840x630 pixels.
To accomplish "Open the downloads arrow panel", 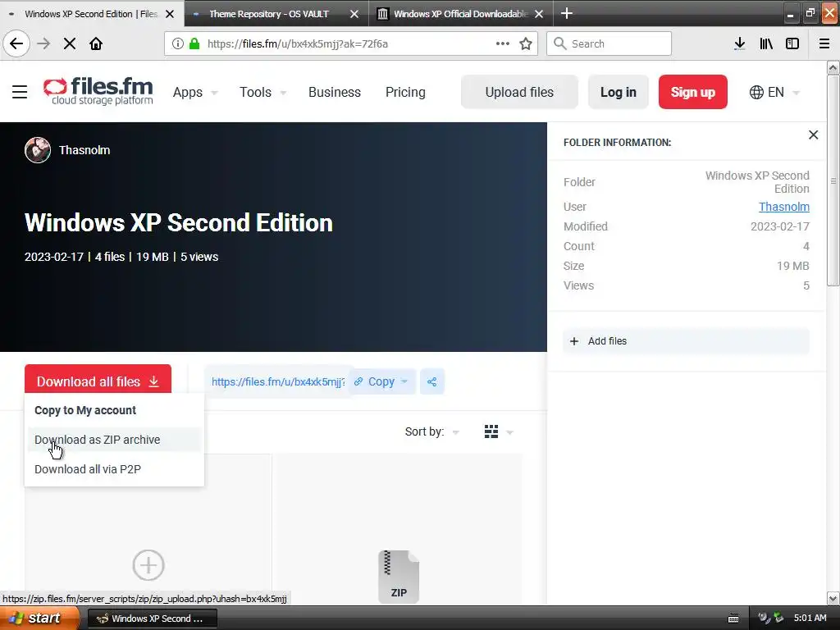I will [x=740, y=44].
